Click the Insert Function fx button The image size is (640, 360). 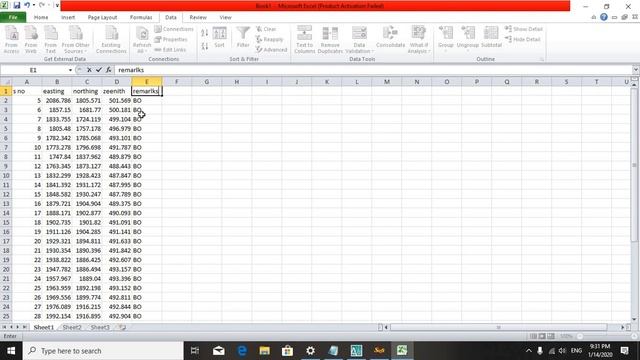pos(108,70)
